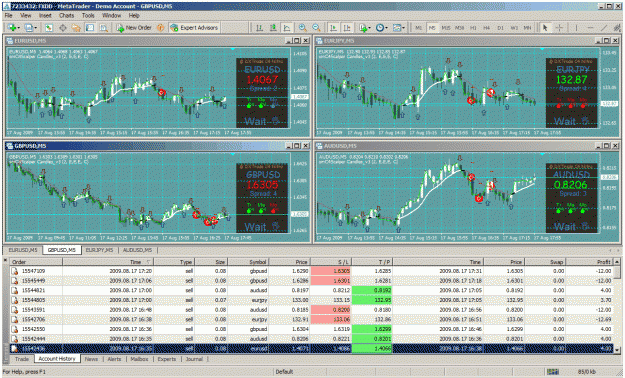
Task: Click red S/L cell of order 15547109
Action: pos(330,271)
